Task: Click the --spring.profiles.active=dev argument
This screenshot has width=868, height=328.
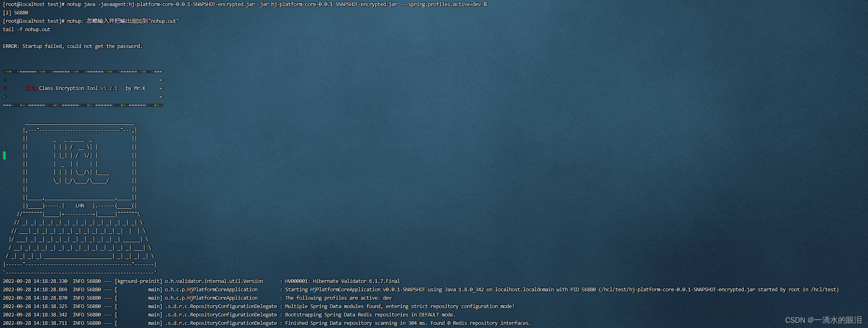Action: click(442, 4)
